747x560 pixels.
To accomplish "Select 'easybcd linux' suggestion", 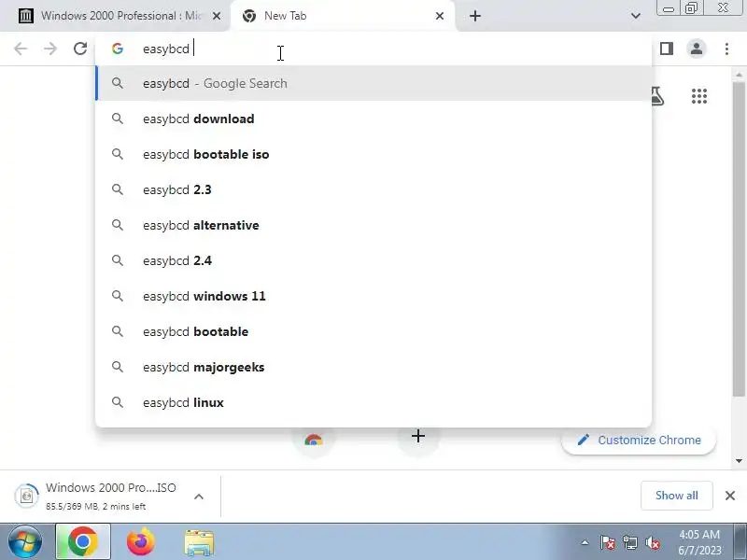I will click(x=373, y=402).
